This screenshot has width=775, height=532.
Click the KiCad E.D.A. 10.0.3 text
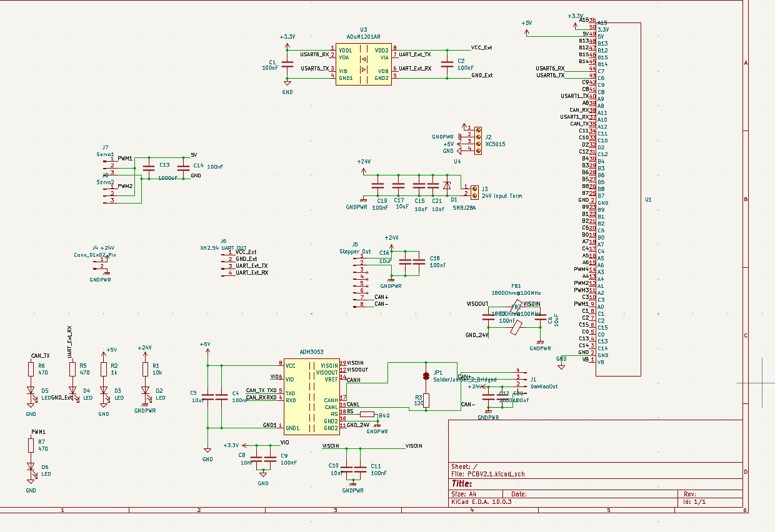481,501
